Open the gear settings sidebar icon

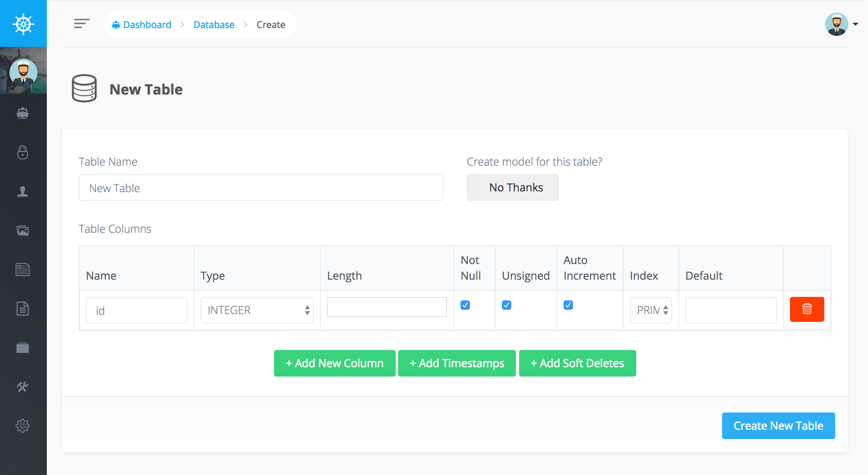click(23, 426)
